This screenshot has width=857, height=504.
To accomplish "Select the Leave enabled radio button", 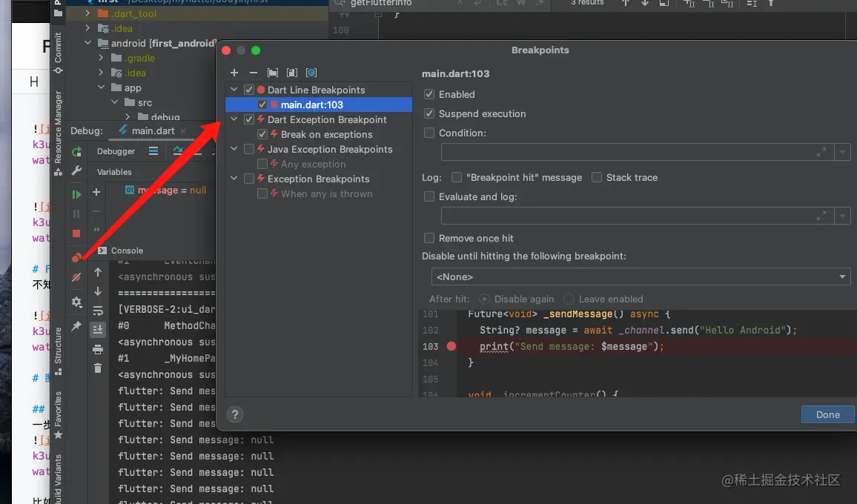I will point(569,299).
